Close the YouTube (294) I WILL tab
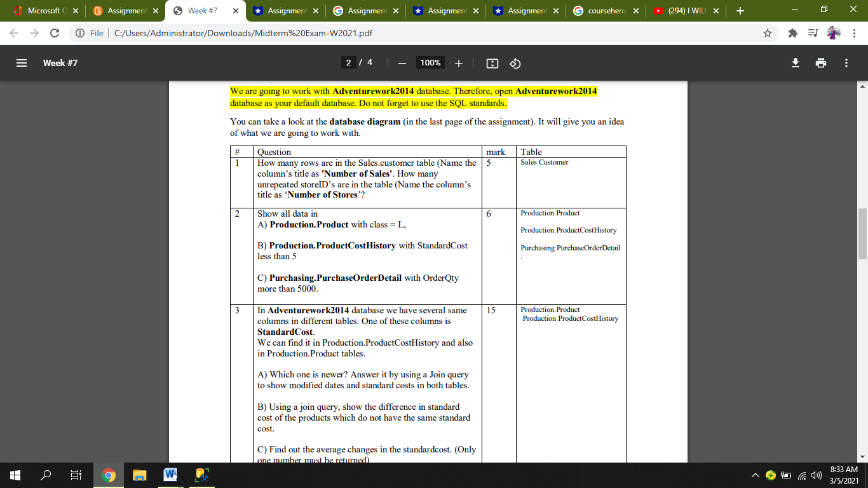The height and width of the screenshot is (488, 868). tap(715, 11)
